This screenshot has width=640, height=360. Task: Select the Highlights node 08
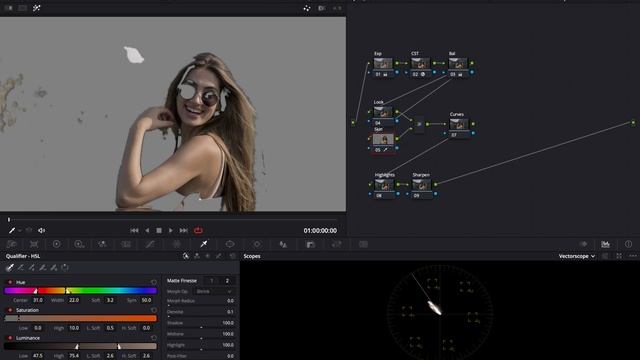click(384, 188)
